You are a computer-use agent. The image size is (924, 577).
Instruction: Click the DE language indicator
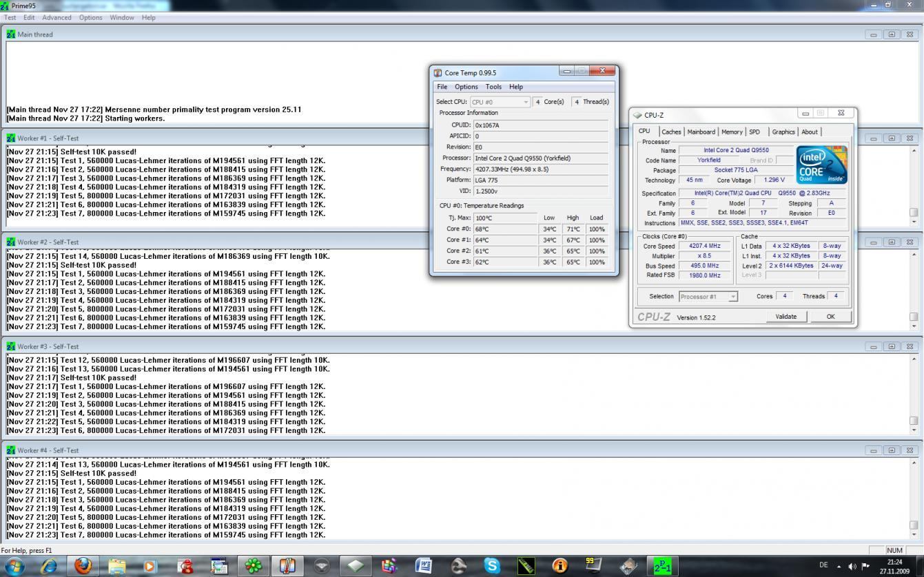pyautogui.click(x=823, y=565)
